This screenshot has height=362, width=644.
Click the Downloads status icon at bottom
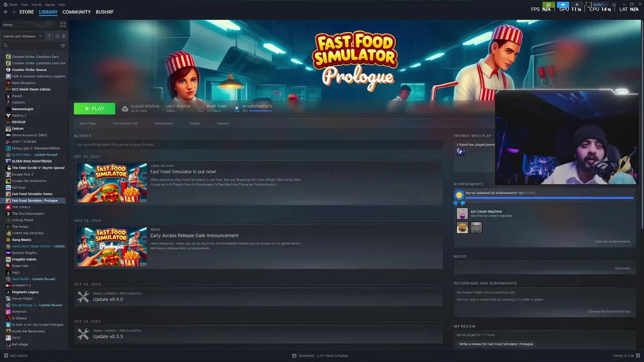coord(294,355)
